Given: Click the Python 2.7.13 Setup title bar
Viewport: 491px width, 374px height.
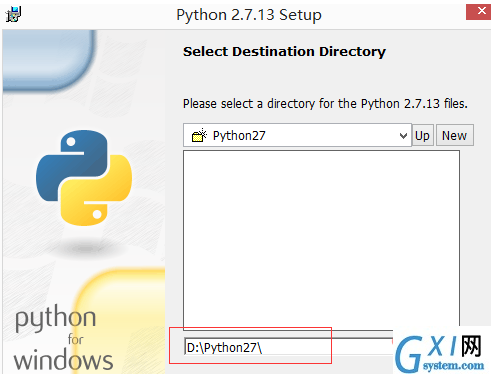Looking at the screenshot, I should [x=249, y=15].
